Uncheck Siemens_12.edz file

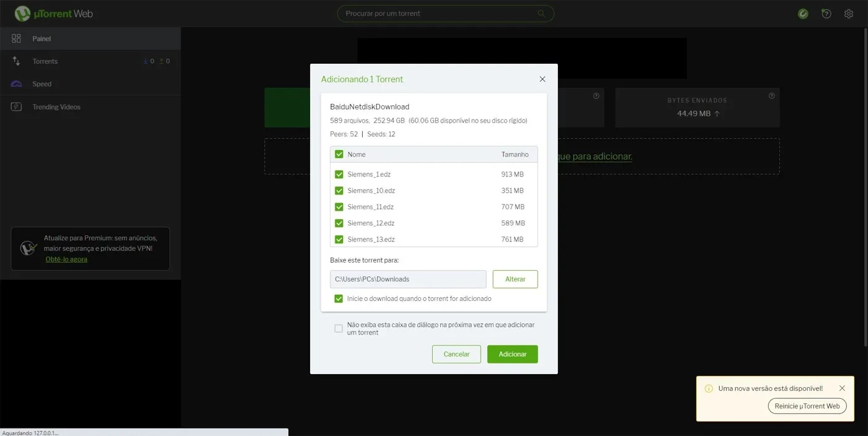coord(339,223)
